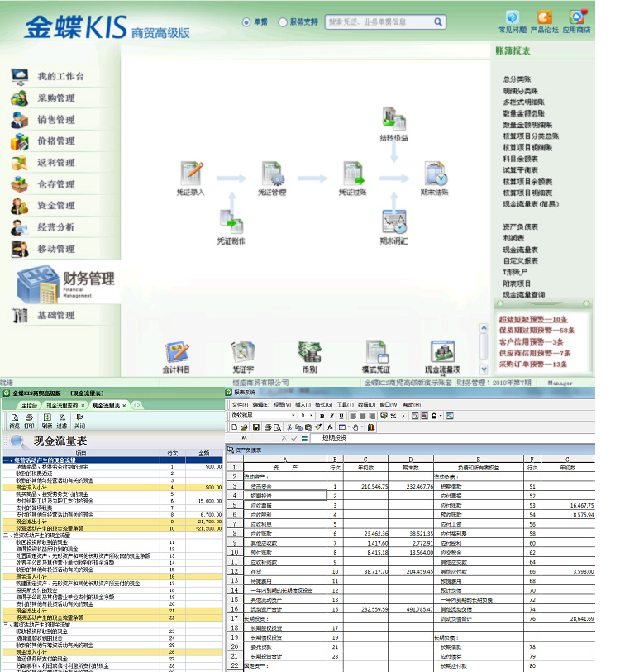Open the 数据(D) menu in report system
This screenshot has height=672, width=620.
(x=366, y=405)
